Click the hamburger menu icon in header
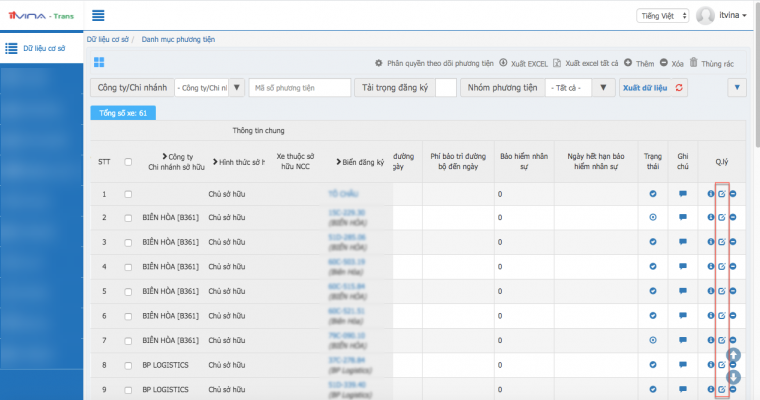This screenshot has height=400, width=760. pos(98,15)
